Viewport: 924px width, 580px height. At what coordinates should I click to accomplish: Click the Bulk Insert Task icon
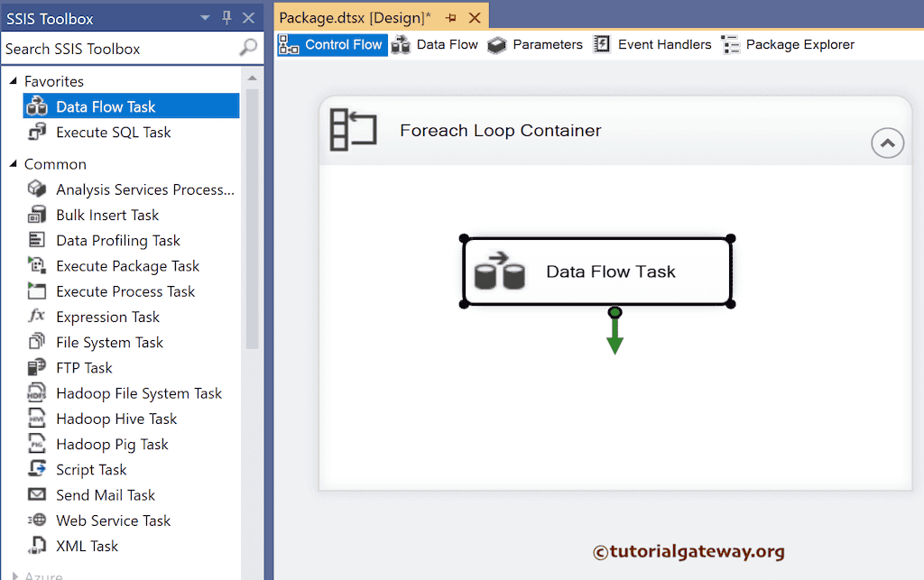[x=36, y=215]
